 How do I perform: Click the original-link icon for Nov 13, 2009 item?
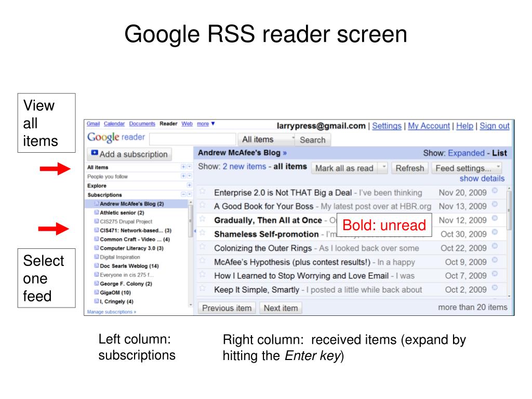495,204
